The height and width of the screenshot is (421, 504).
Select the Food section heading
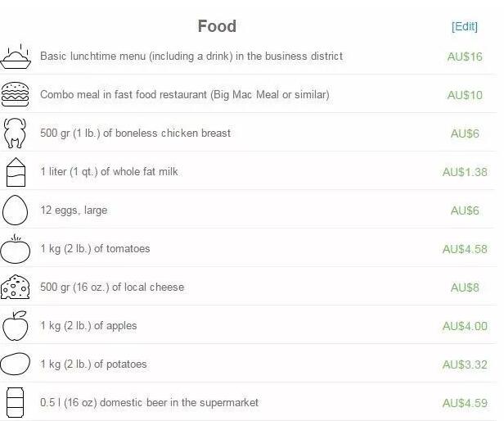coord(217,26)
